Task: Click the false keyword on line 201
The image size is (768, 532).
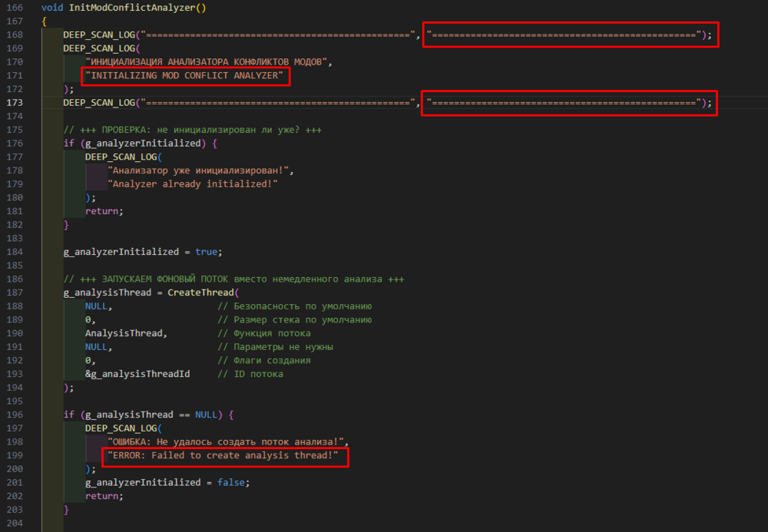Action: [233, 482]
